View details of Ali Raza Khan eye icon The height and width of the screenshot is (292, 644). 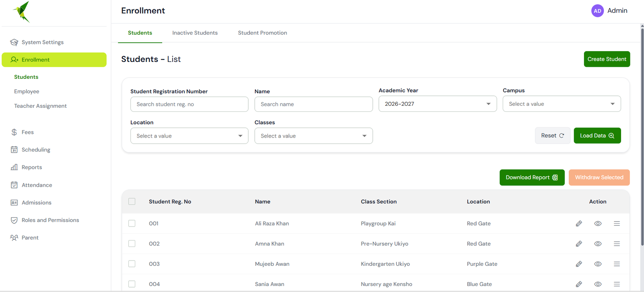tap(598, 224)
